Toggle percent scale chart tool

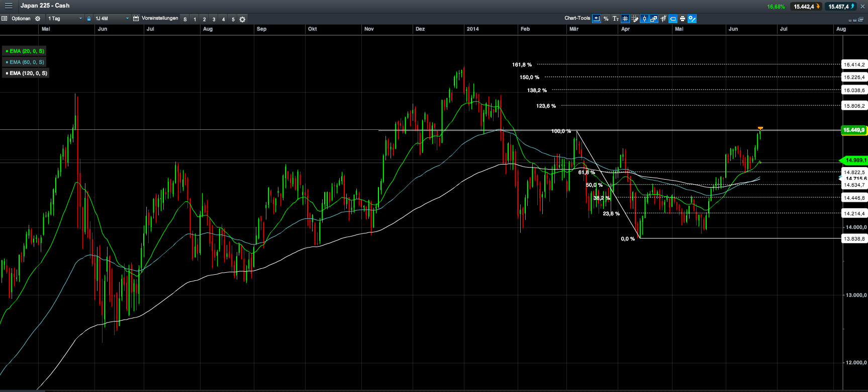[606, 19]
